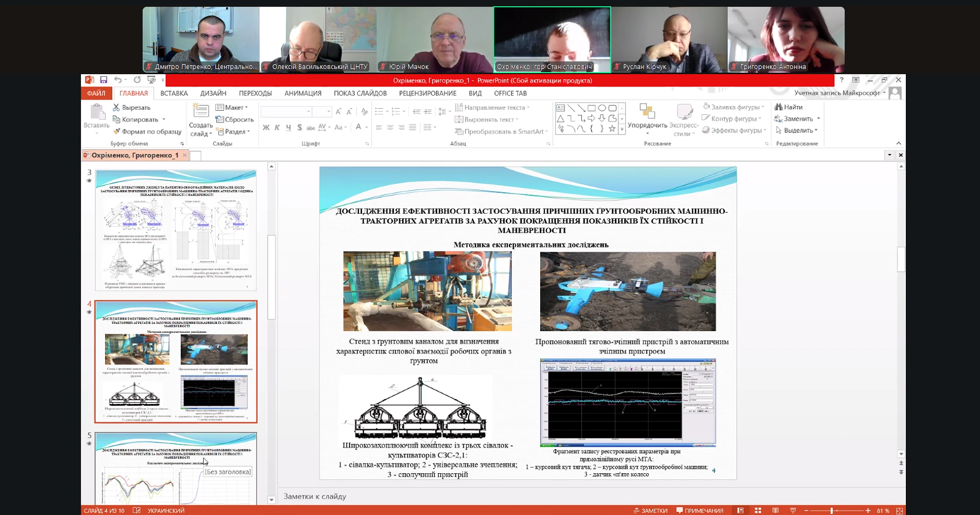This screenshot has height=515, width=980.
Task: Open the Find (Найти) binoculars tool
Action: pos(789,107)
